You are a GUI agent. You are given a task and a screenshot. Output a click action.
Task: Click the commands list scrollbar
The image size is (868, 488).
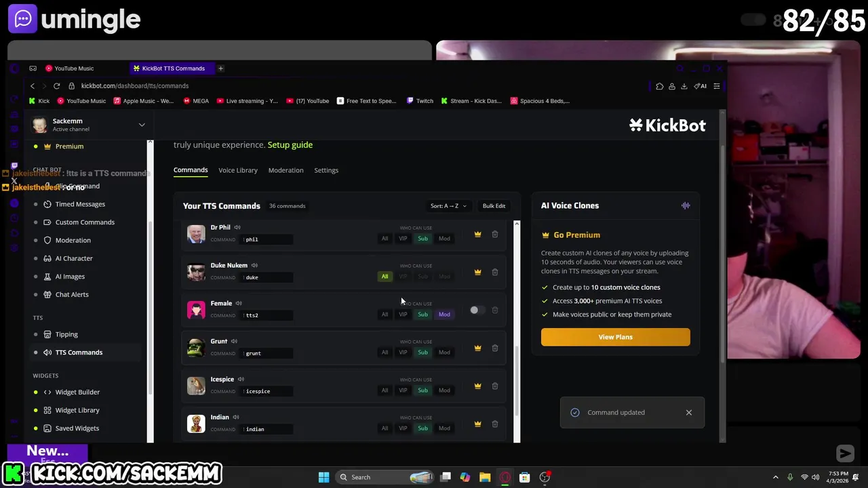point(517,380)
